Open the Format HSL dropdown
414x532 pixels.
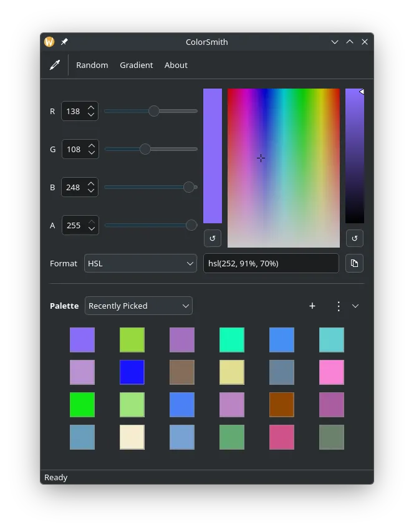click(x=140, y=263)
